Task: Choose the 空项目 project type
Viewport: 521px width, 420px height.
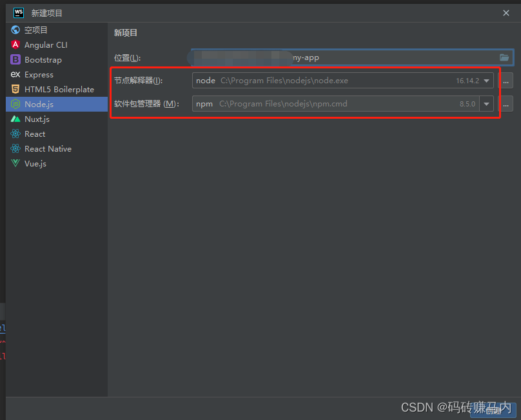Action: coord(57,30)
